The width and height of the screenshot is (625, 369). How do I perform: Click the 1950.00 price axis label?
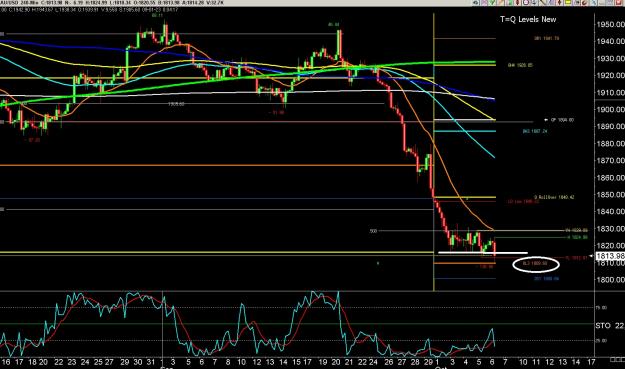coord(610,24)
